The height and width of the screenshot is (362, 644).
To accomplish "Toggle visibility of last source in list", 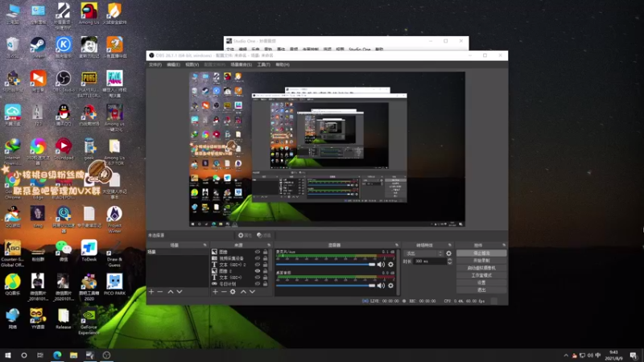I will (258, 284).
